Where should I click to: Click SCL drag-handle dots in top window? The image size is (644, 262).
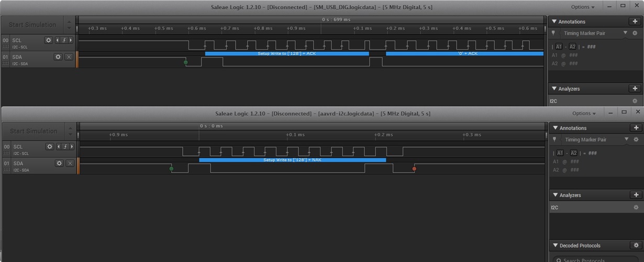[6, 47]
